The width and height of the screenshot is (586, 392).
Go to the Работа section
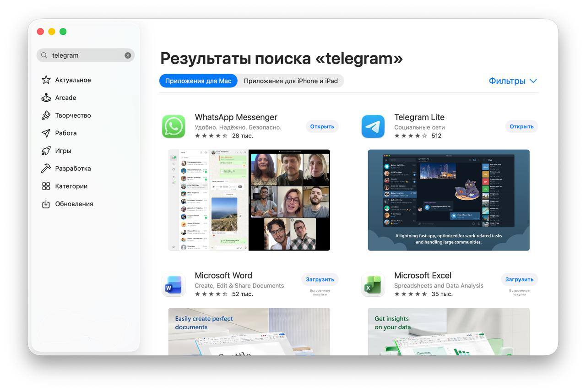(x=66, y=133)
